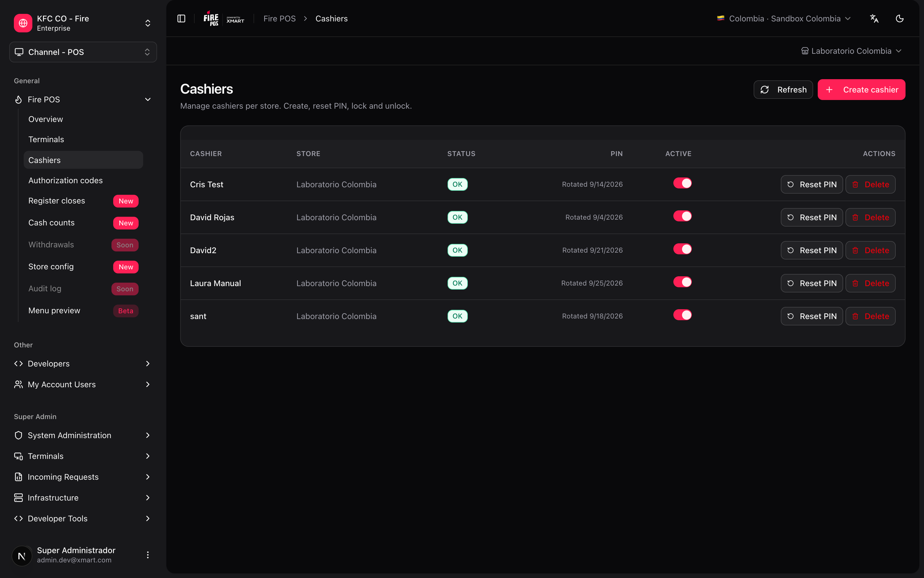Click the Fire POS breadcrumb link
Viewport: 924px width, 578px height.
pos(280,18)
